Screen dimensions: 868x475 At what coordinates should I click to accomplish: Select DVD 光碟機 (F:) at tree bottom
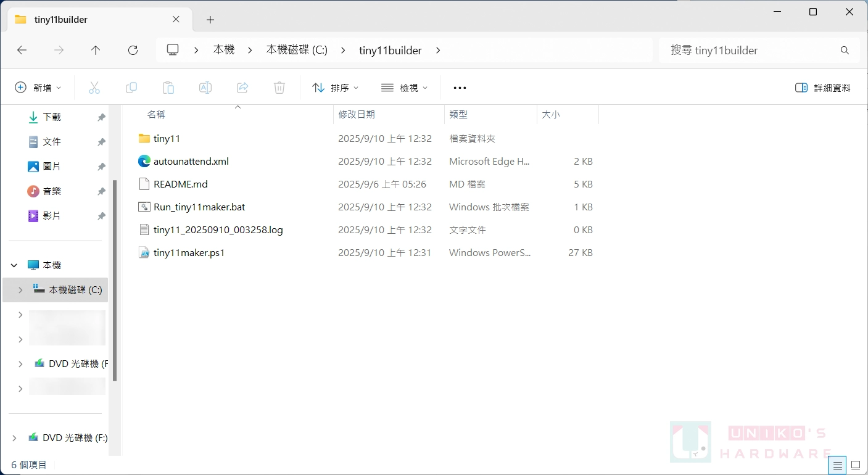coord(68,438)
